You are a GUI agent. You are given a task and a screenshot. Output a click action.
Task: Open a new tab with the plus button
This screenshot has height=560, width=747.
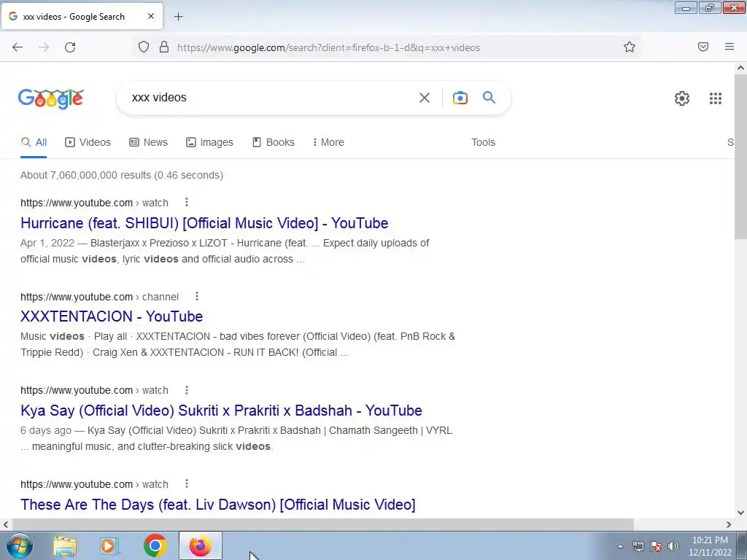(178, 17)
